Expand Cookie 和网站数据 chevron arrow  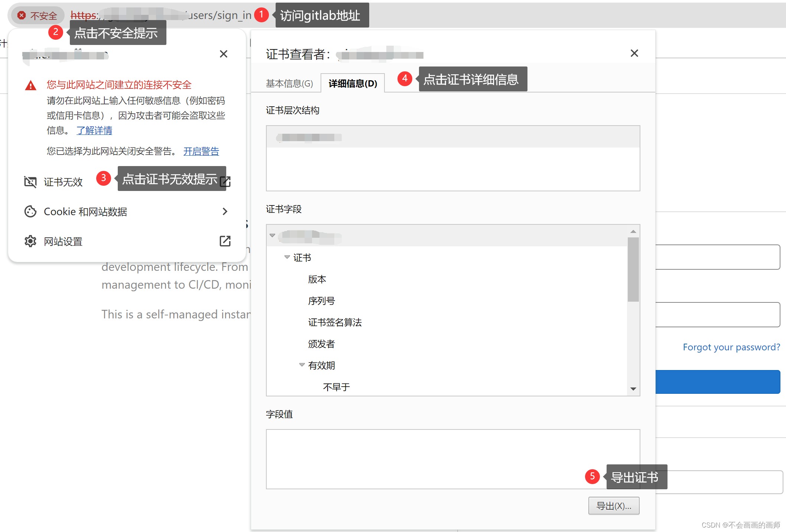225,211
